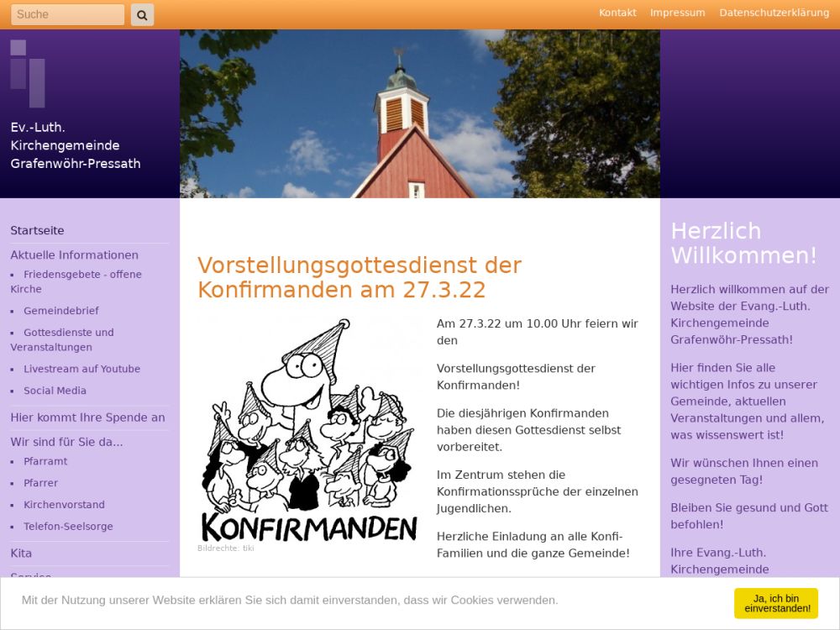Viewport: 840px width, 630px height.
Task: Open Telefon-Seelsorge link
Action: (68, 527)
